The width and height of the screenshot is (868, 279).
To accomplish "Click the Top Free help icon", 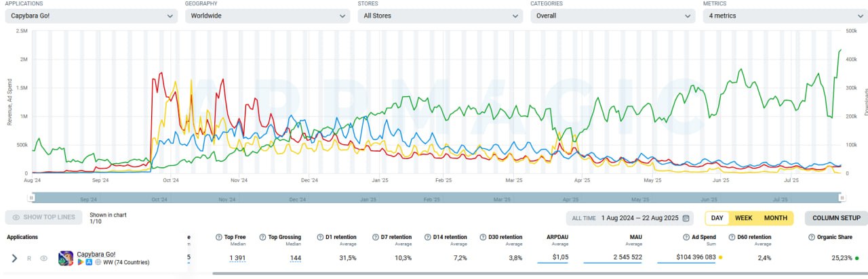I will tap(219, 237).
